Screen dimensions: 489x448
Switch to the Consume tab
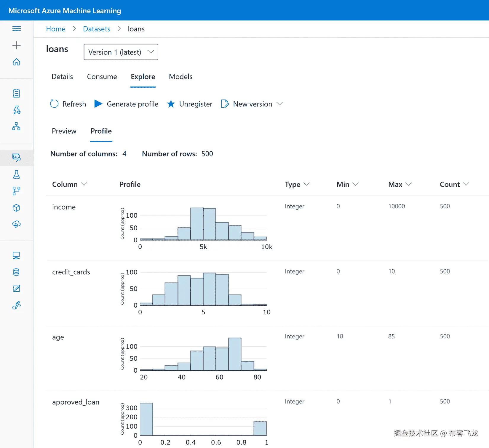point(102,77)
